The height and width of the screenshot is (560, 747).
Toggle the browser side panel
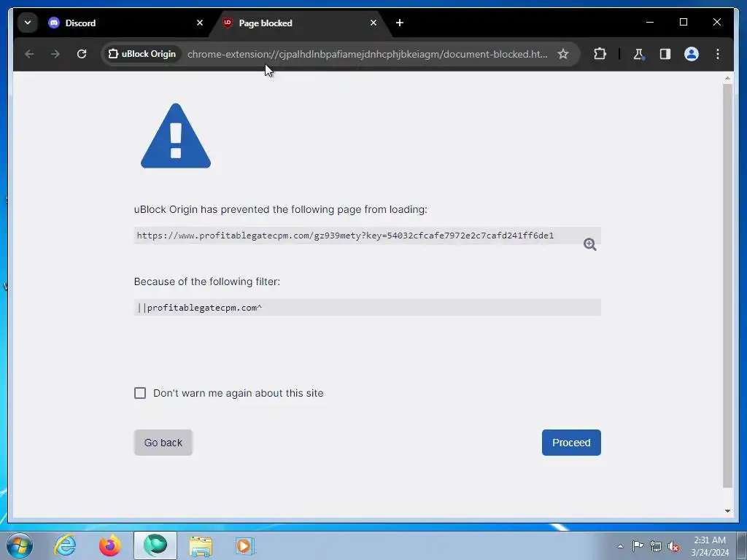tap(665, 54)
